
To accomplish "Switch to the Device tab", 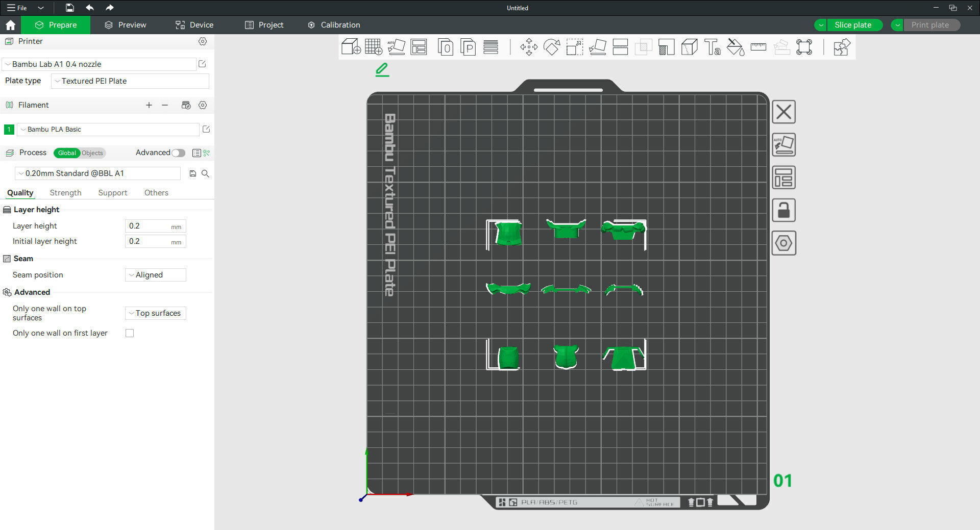I will [194, 25].
